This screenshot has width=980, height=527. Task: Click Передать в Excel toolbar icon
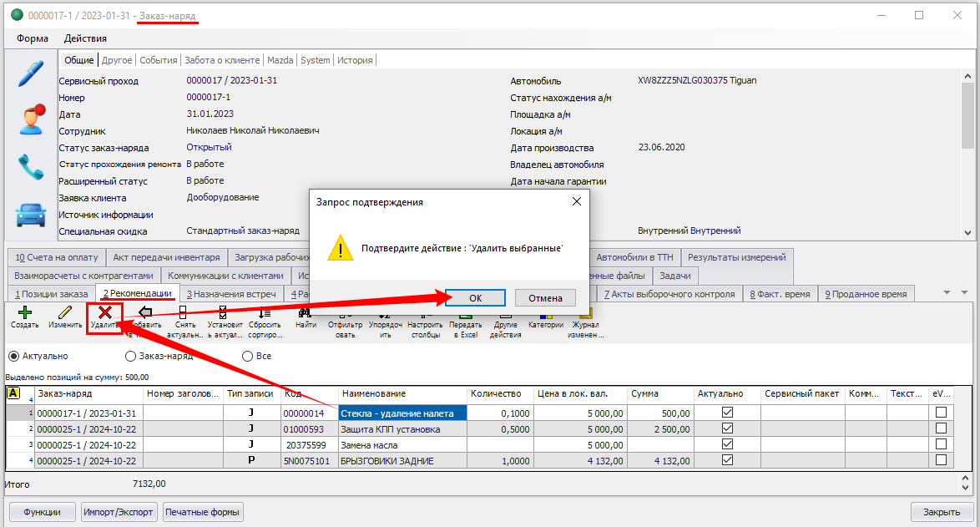[x=466, y=313]
